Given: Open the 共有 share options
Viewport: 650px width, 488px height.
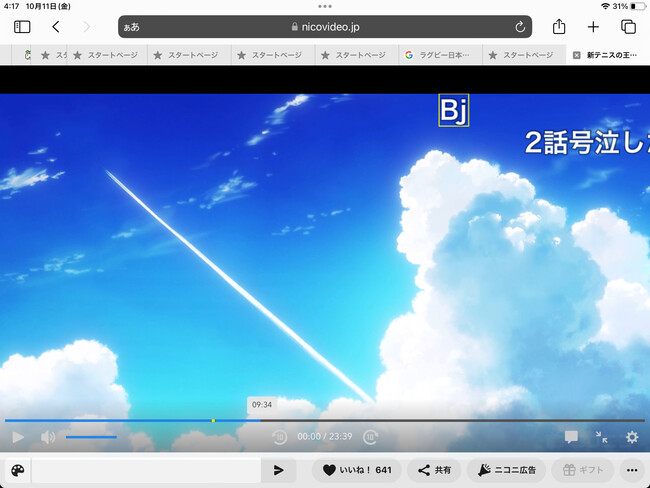Looking at the screenshot, I should (435, 470).
